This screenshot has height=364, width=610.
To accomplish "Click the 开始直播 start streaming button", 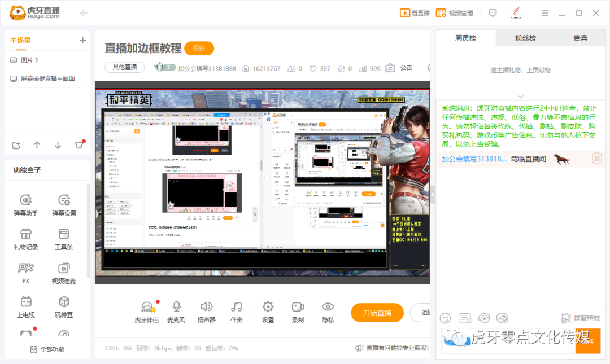I will coord(377,313).
